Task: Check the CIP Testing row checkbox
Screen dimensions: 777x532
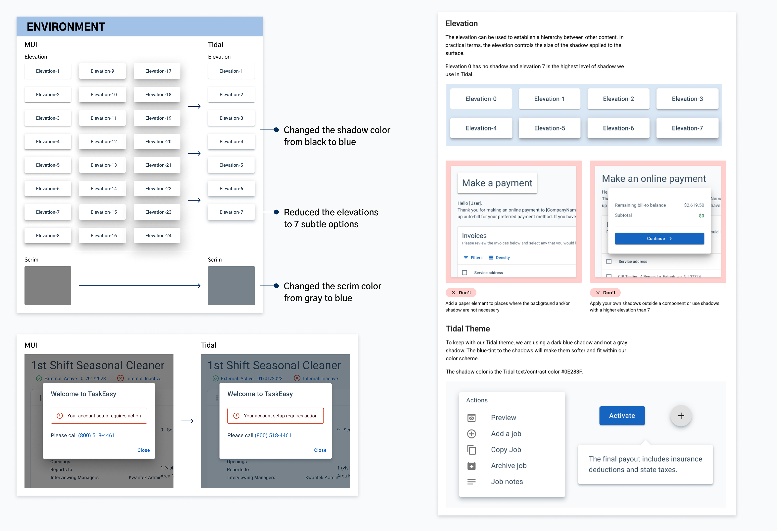Action: point(609,276)
